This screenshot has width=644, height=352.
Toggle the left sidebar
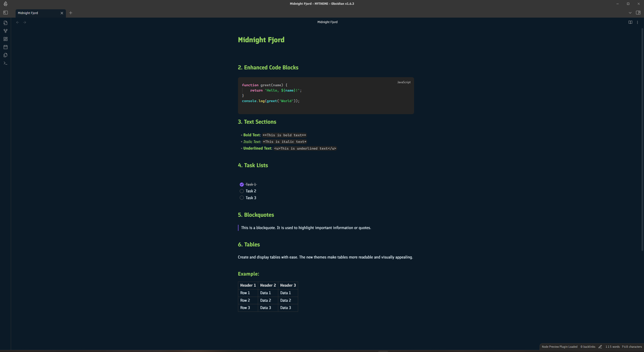pos(6,13)
